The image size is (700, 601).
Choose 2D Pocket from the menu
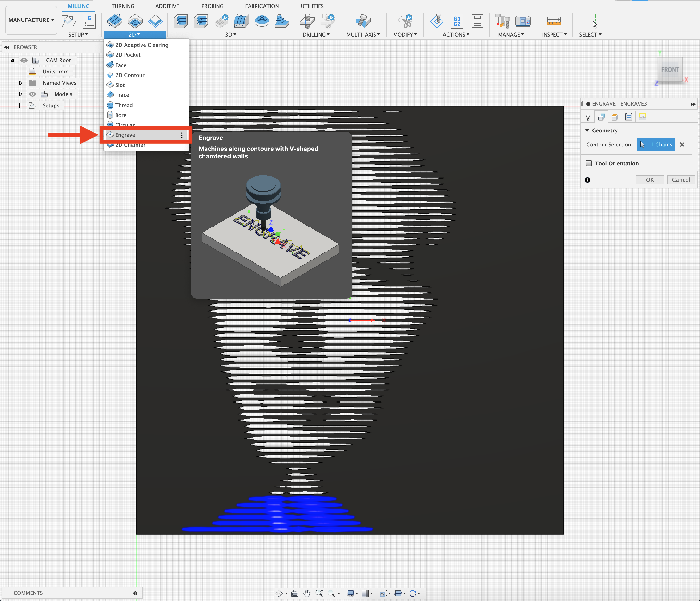coord(128,55)
